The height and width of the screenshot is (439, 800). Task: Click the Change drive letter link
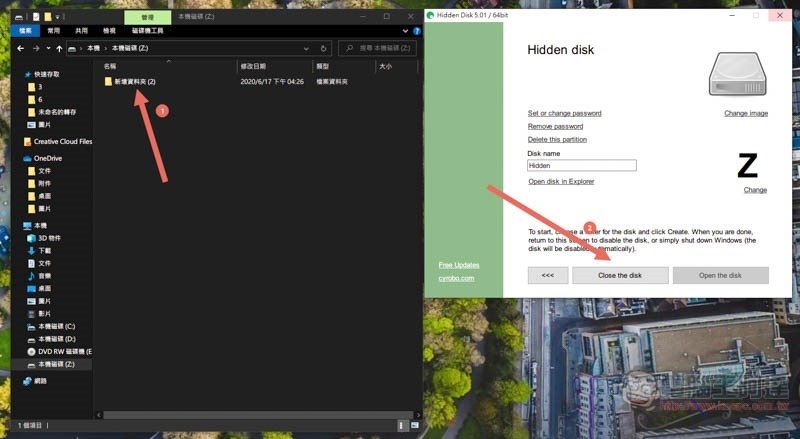point(755,190)
